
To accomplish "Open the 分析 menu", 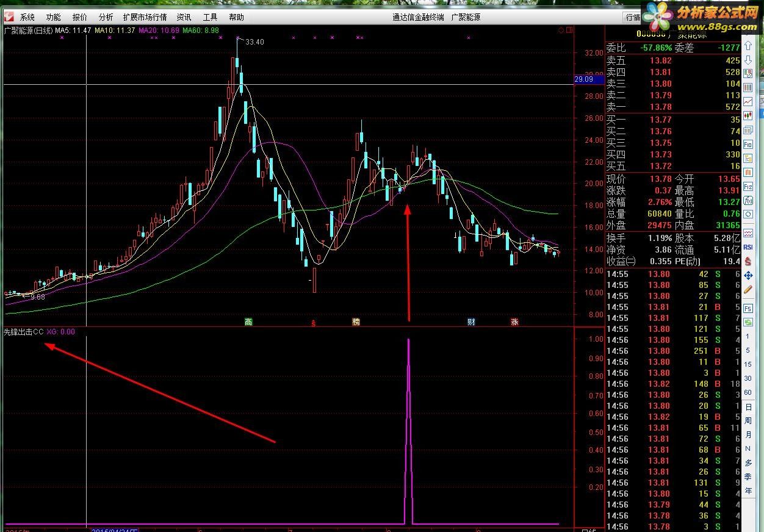I will (106, 17).
